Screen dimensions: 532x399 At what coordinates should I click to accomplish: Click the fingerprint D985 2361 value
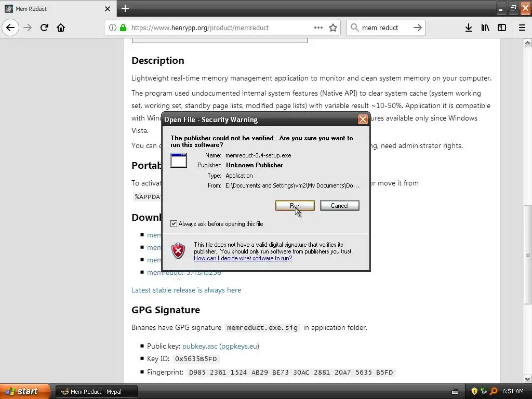pos(291,372)
